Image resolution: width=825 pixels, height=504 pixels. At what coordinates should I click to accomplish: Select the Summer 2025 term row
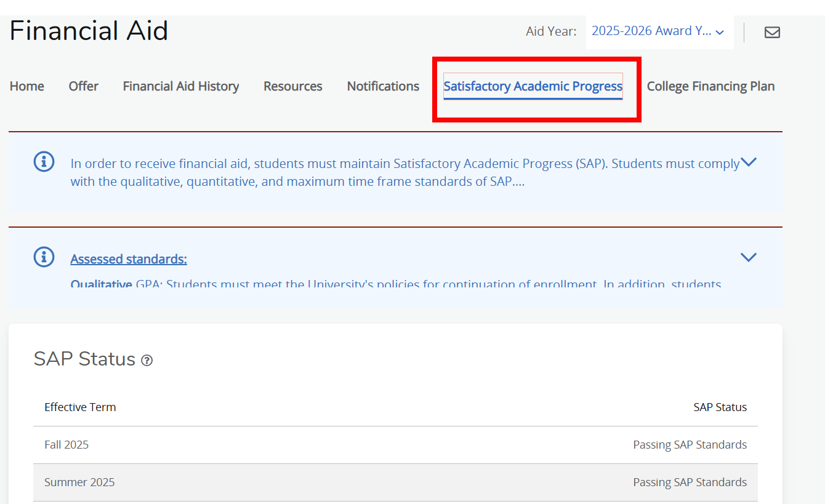pos(79,482)
